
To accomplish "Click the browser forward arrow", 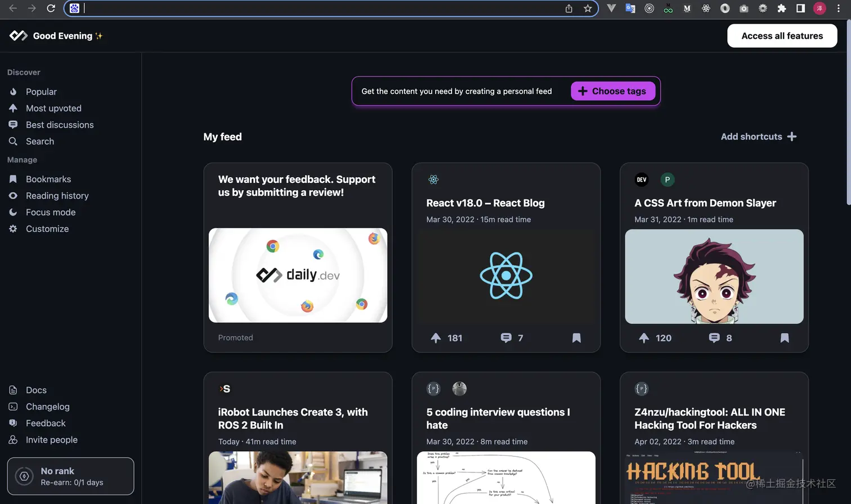I will [x=32, y=8].
